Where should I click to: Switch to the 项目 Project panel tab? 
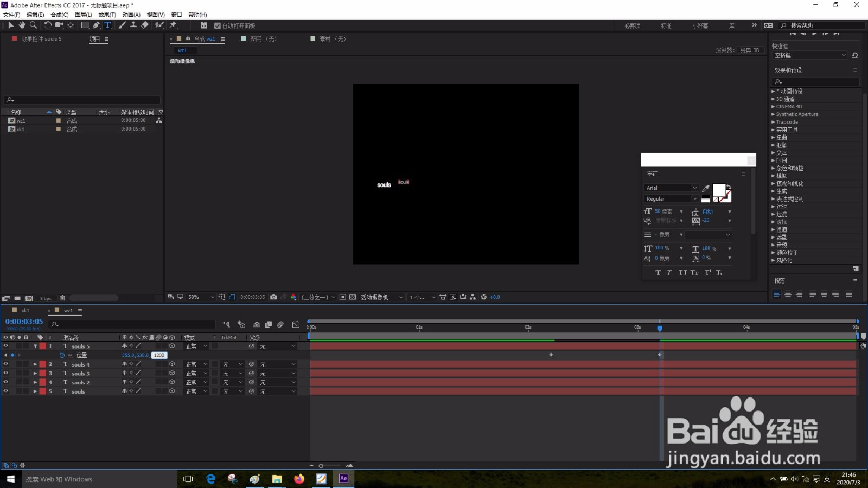pyautogui.click(x=95, y=39)
